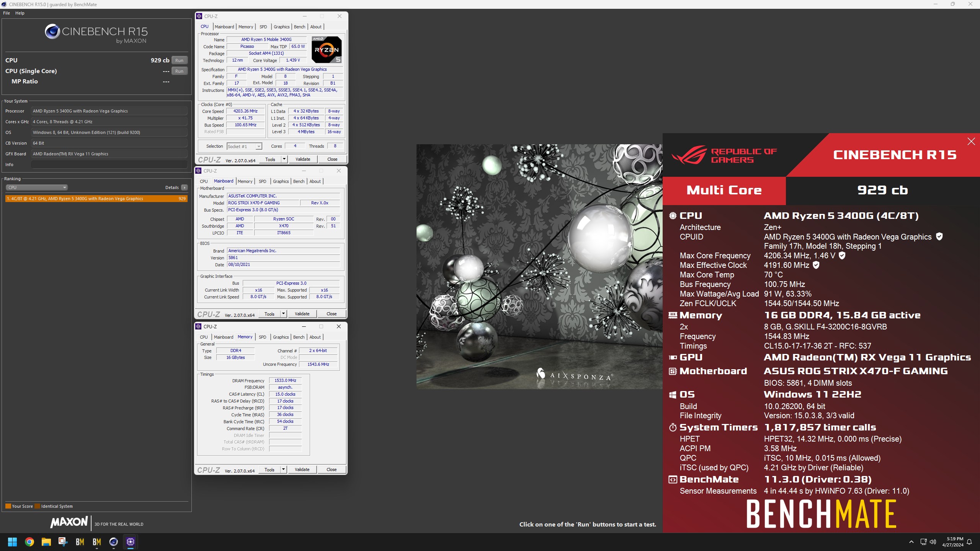Click the Info field in Your System

coord(109,165)
